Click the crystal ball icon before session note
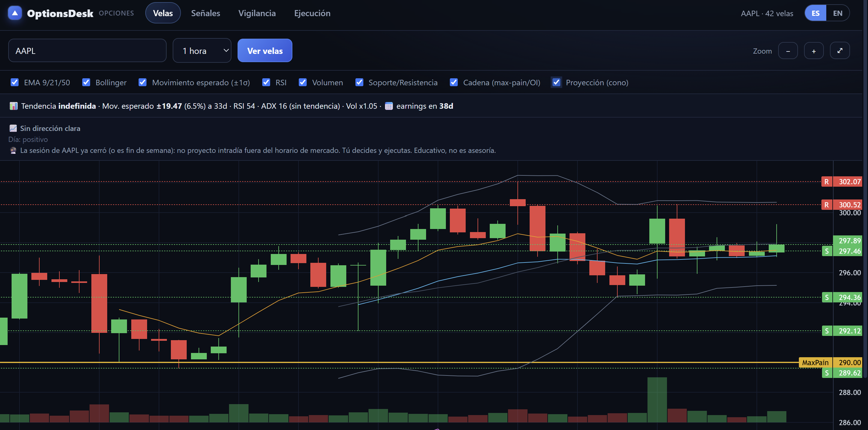This screenshot has height=430, width=868. coord(13,151)
